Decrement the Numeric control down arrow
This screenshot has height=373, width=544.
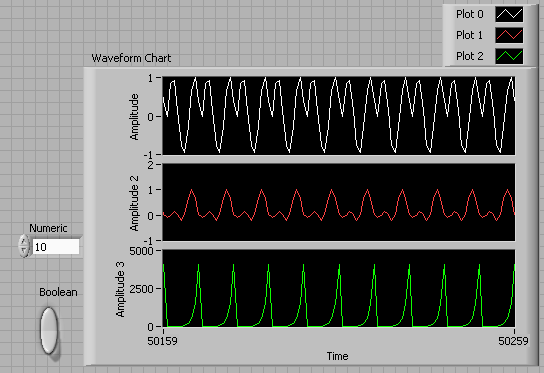[x=24, y=251]
